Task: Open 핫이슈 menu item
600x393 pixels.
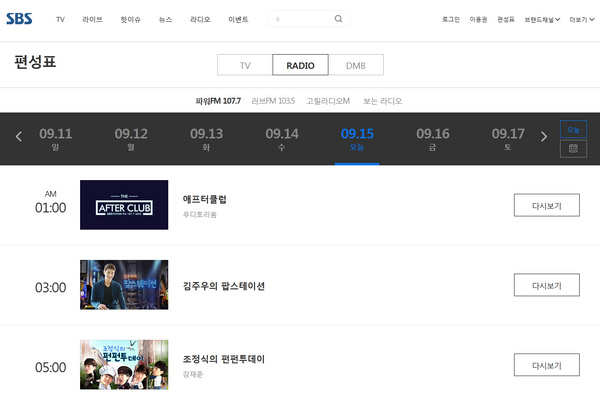Action: point(130,20)
